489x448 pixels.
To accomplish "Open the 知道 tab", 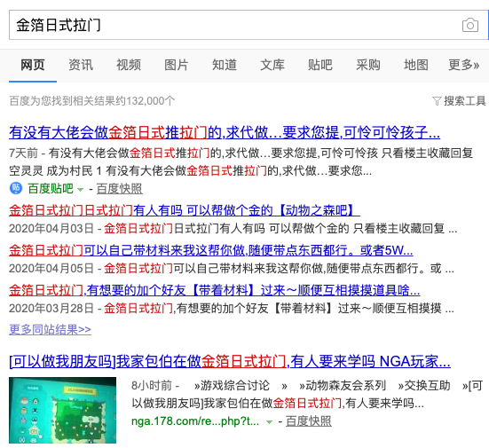I will click(225, 65).
